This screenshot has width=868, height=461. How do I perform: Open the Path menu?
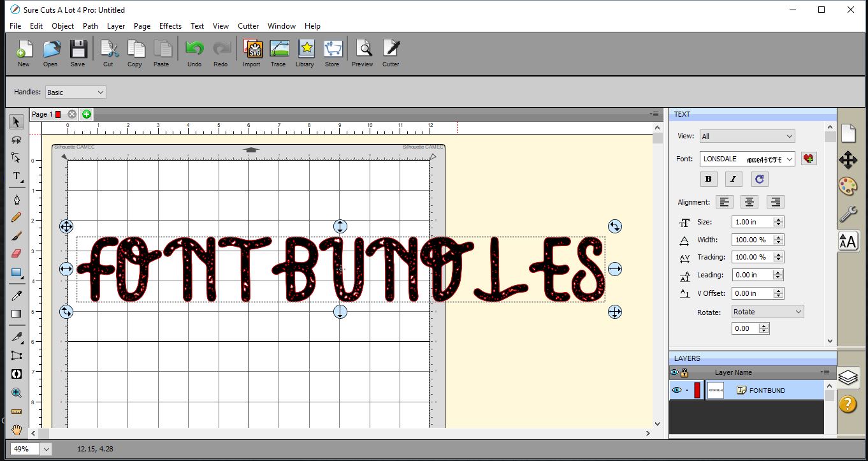point(90,26)
